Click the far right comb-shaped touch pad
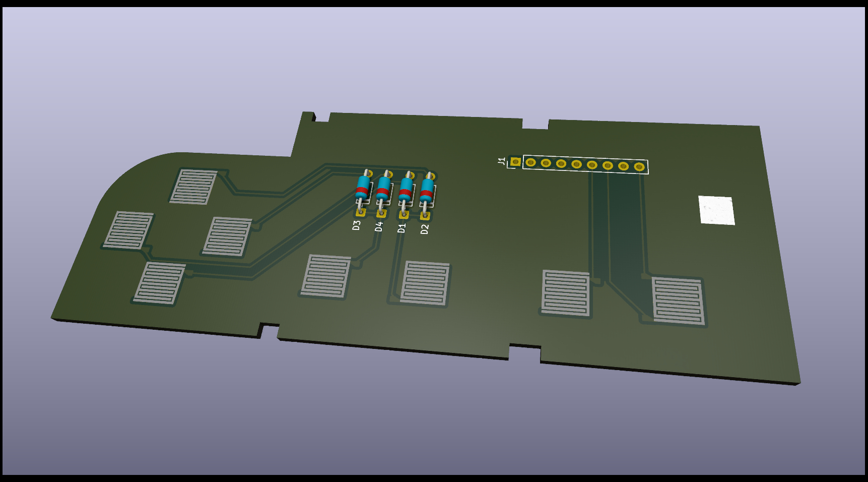This screenshot has width=868, height=482. [678, 300]
